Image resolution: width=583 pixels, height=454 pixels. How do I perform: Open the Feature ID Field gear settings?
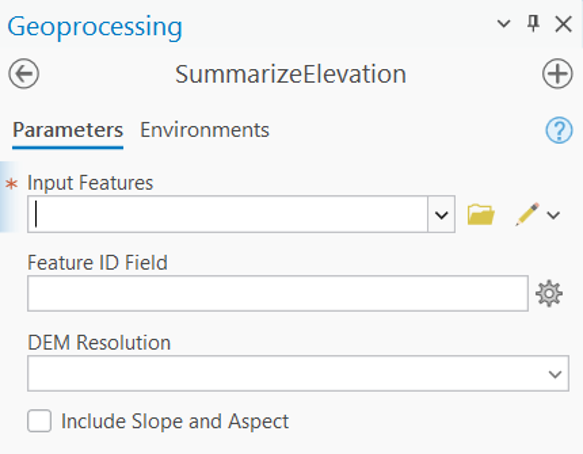pyautogui.click(x=549, y=294)
